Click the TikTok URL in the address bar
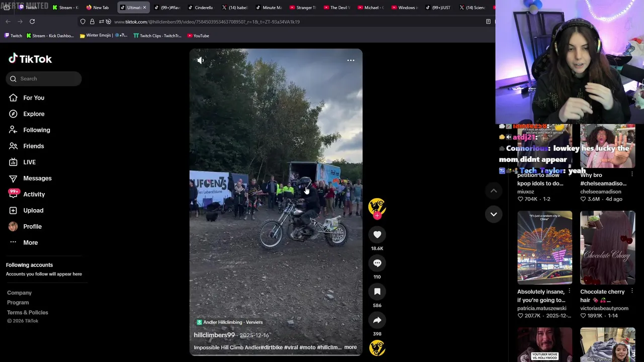Viewport: 644px width, 362px height. coord(207,22)
